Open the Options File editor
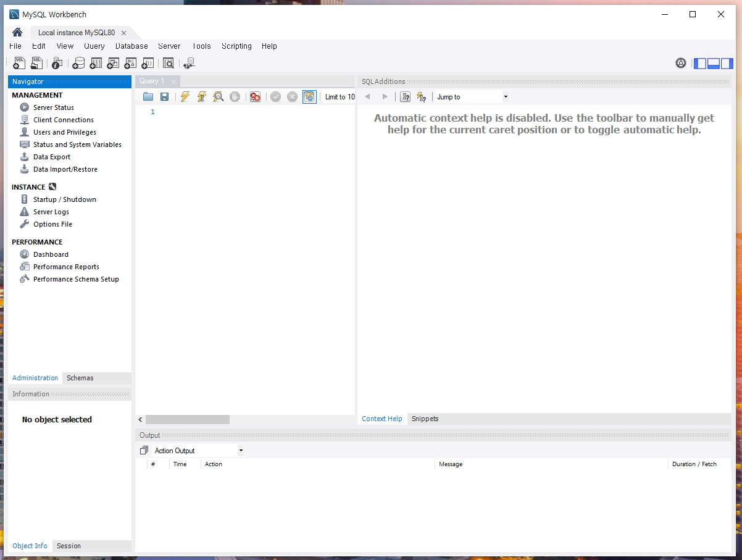Image resolution: width=742 pixels, height=560 pixels. pos(52,224)
